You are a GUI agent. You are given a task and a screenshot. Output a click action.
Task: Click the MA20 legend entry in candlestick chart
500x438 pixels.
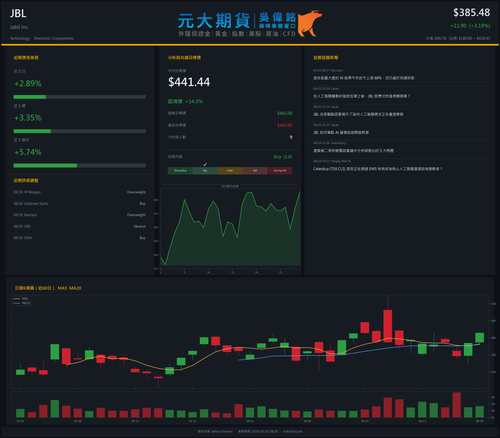coord(22,303)
